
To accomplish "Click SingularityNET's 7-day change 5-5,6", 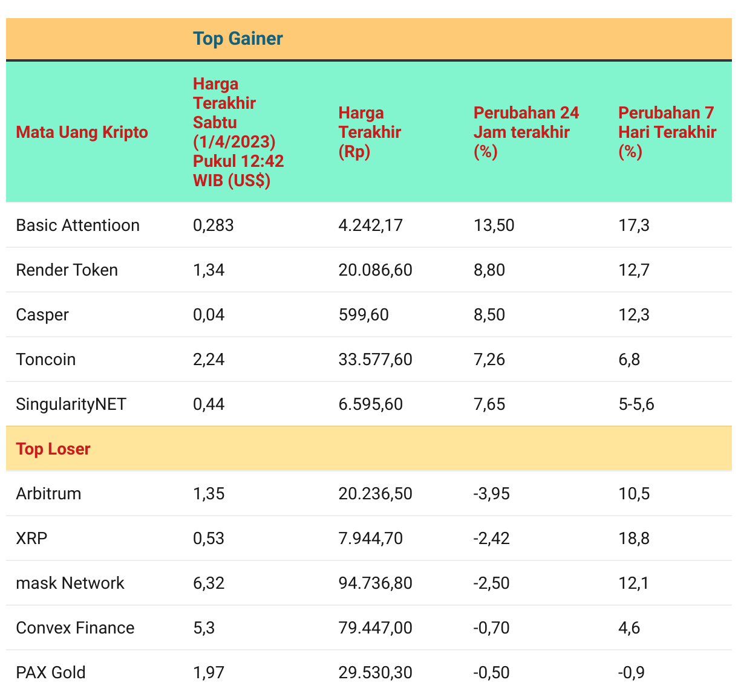I will [636, 404].
